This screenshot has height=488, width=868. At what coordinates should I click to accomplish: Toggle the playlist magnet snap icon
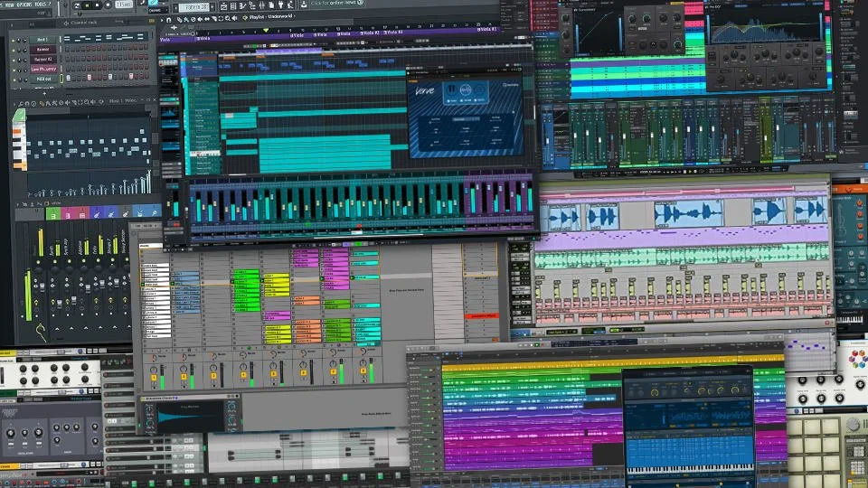click(x=169, y=20)
